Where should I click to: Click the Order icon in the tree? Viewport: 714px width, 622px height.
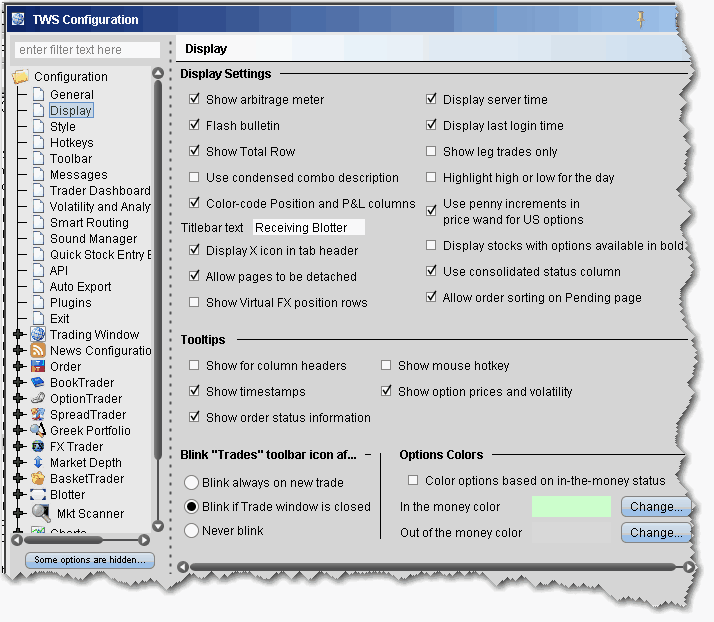point(38,366)
